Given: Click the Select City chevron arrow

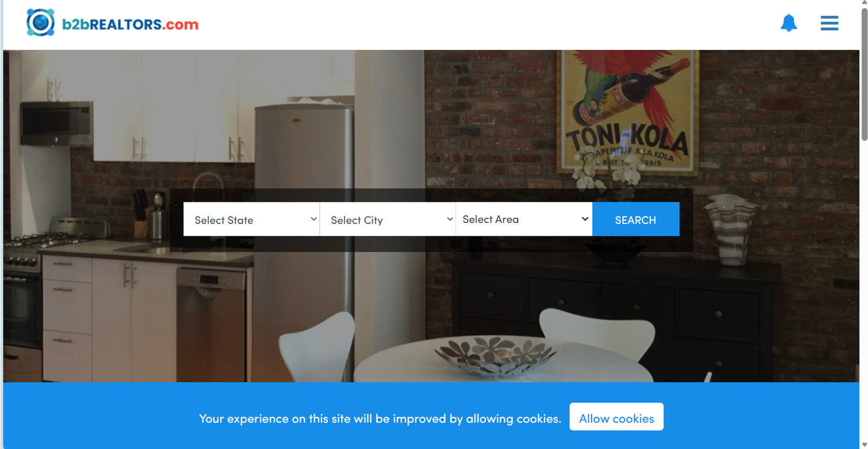Looking at the screenshot, I should click(450, 219).
